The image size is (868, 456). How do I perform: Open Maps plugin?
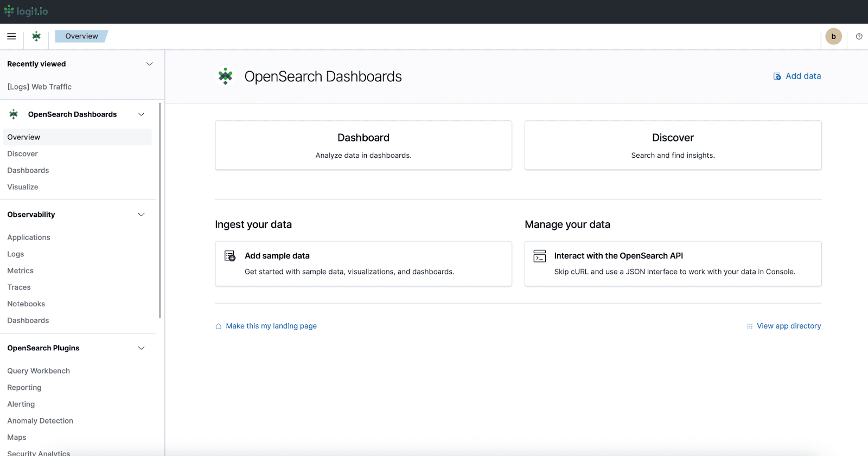17,438
